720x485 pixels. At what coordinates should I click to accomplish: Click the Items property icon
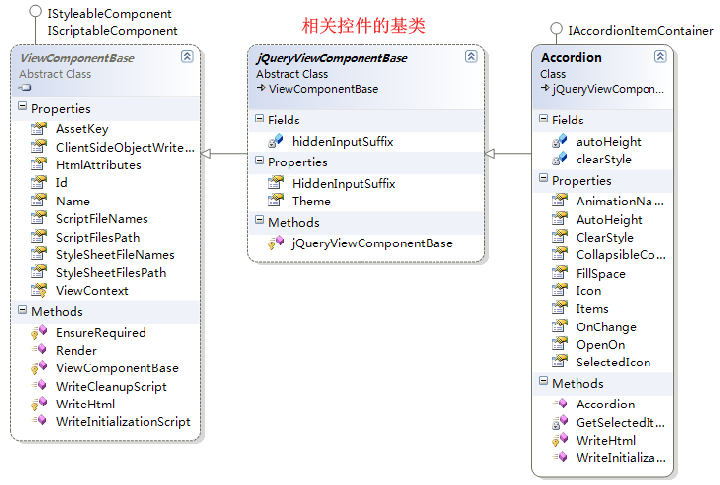560,308
